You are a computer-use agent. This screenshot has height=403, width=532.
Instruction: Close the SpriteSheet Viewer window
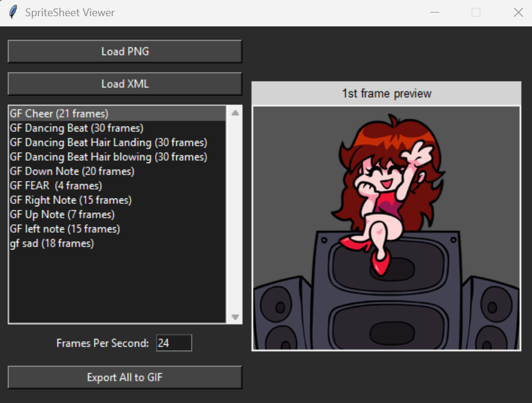click(518, 13)
